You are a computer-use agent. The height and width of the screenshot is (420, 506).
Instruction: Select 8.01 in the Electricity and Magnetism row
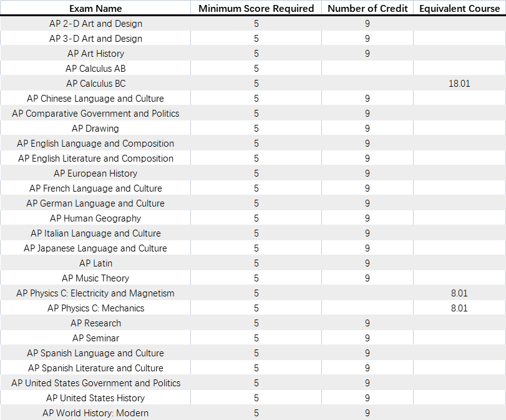pos(459,293)
